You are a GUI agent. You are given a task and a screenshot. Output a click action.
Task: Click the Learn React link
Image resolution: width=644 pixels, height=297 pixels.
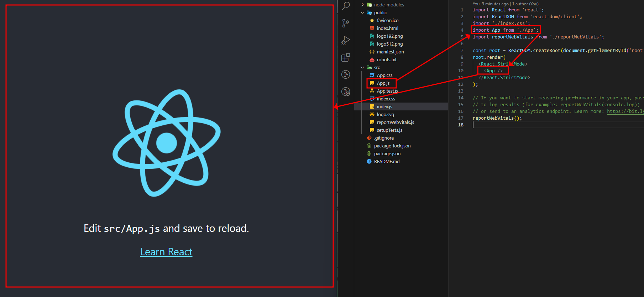[166, 252]
